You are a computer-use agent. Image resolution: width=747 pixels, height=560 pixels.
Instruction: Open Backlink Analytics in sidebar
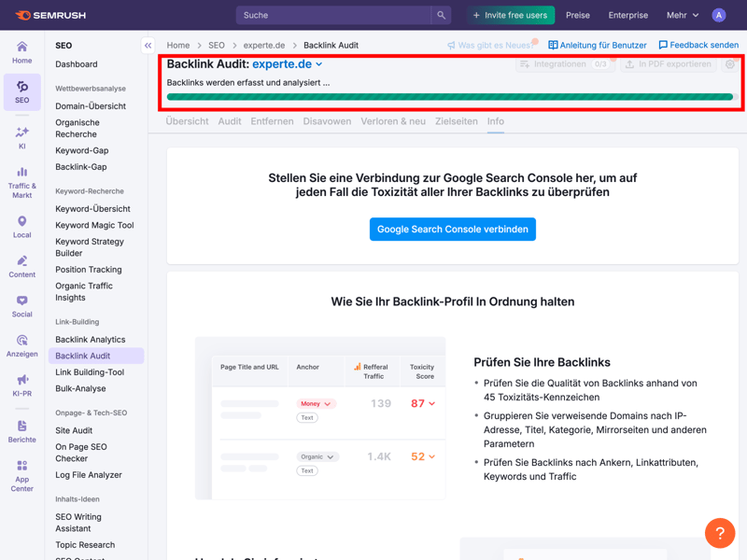91,340
